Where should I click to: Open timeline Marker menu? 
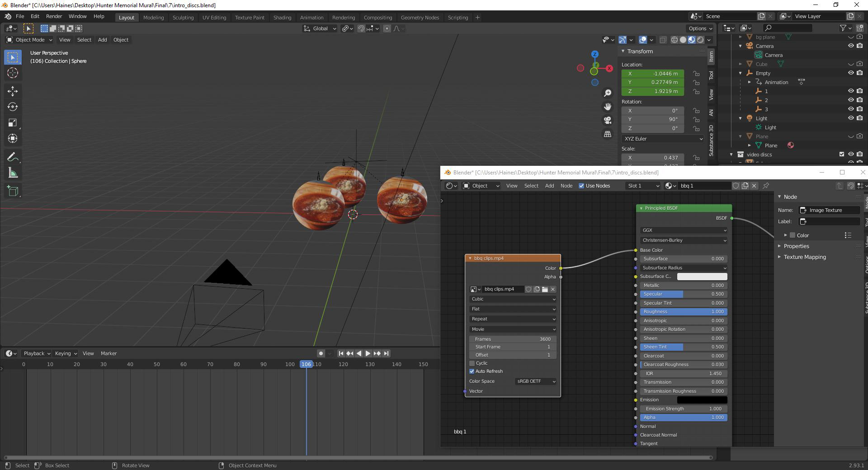[108, 353]
